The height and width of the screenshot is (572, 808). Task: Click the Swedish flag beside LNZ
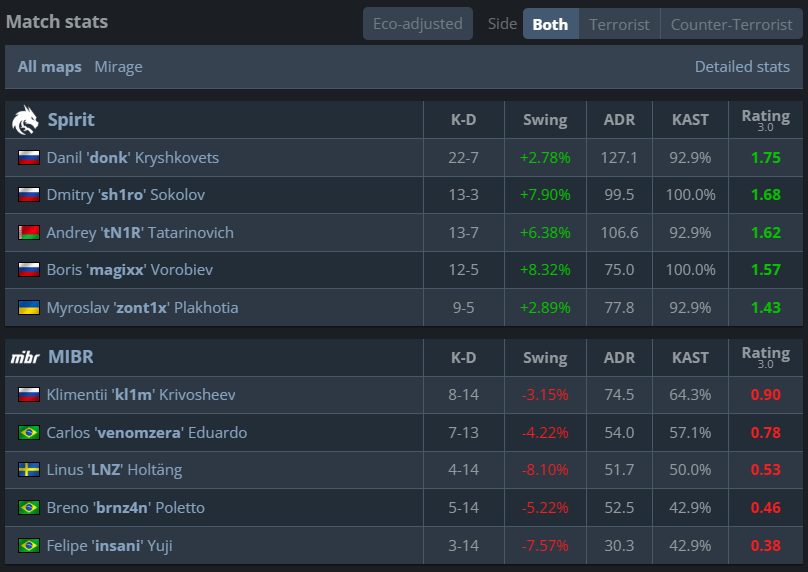point(29,470)
